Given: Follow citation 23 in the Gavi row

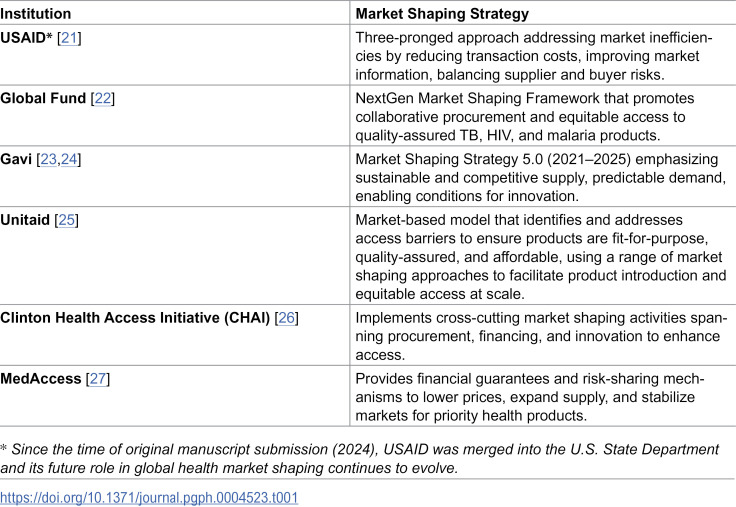Looking at the screenshot, I should [x=49, y=160].
